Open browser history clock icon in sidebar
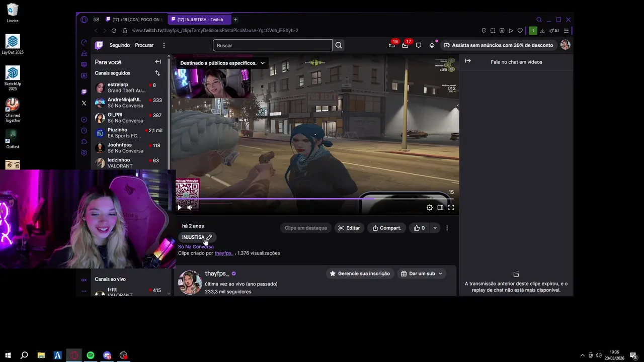Screen dimensions: 644x362 point(84,131)
